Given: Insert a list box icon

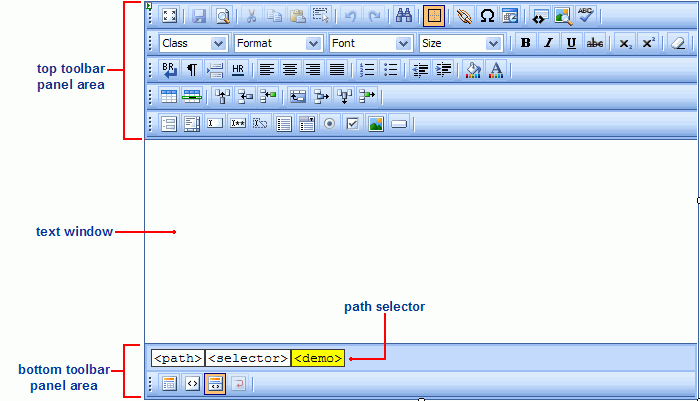Looking at the screenshot, I should (284, 124).
